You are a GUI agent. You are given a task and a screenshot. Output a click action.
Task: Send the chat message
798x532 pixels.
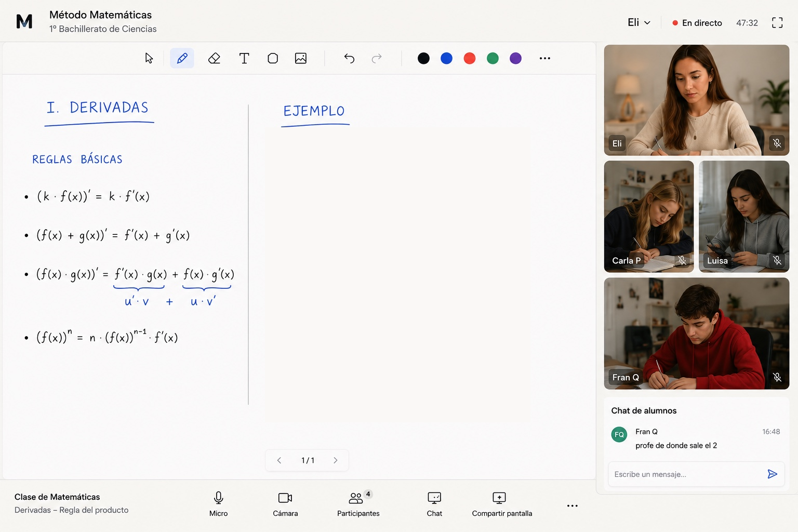[773, 474]
